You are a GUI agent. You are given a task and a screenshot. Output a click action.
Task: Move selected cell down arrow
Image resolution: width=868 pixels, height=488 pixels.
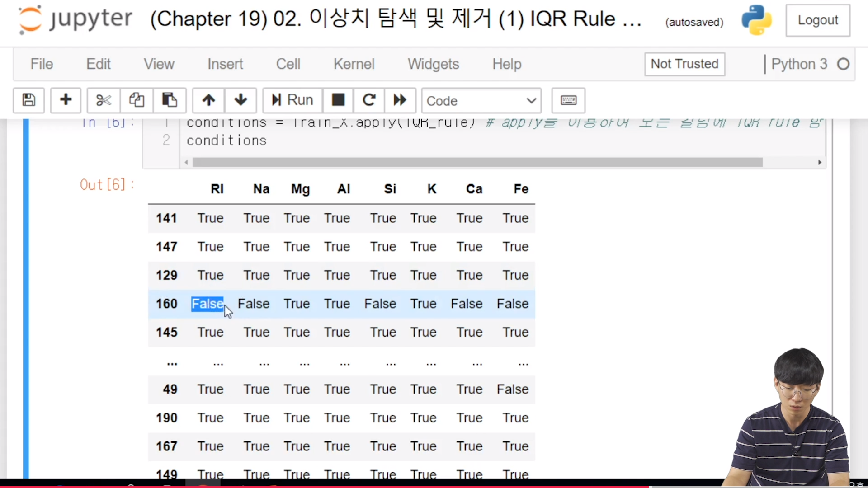[x=241, y=100]
